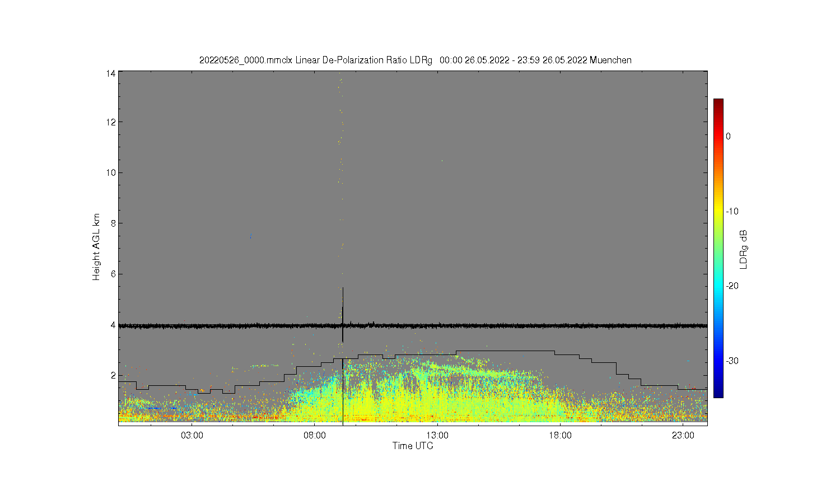Click the 'Time UTC' axis label
This screenshot has width=840, height=504.
click(x=413, y=446)
